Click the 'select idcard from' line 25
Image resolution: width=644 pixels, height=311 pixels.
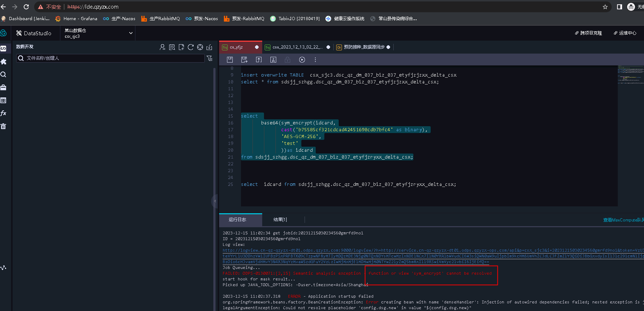pos(348,184)
